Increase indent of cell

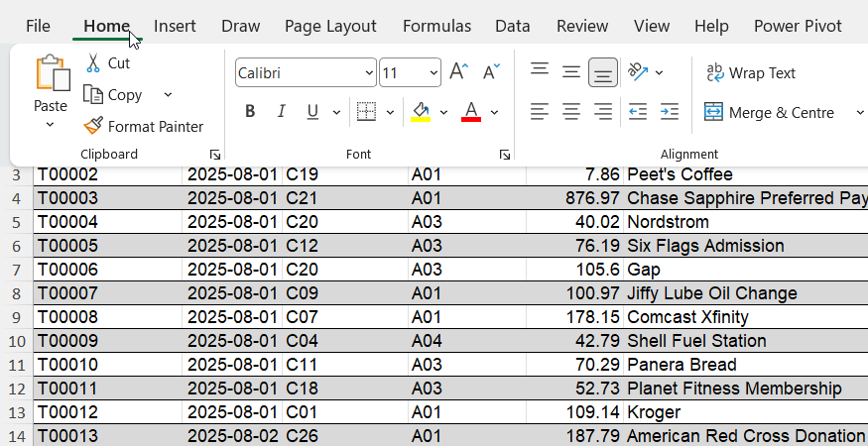670,112
